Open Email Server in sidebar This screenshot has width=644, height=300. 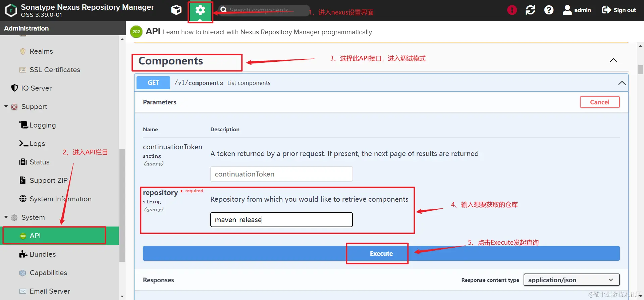[x=50, y=291]
